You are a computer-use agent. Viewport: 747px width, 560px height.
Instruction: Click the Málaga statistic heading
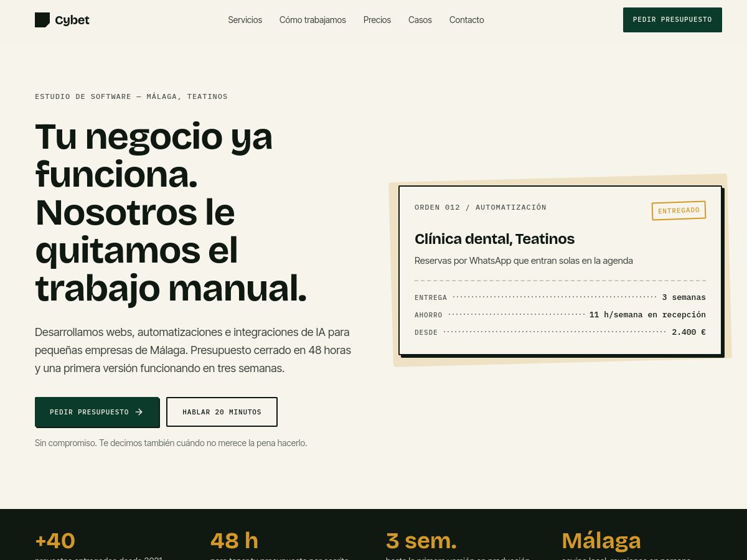(601, 541)
